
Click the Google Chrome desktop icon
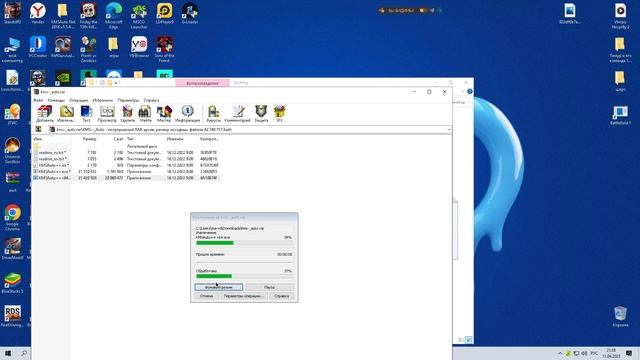point(12,218)
